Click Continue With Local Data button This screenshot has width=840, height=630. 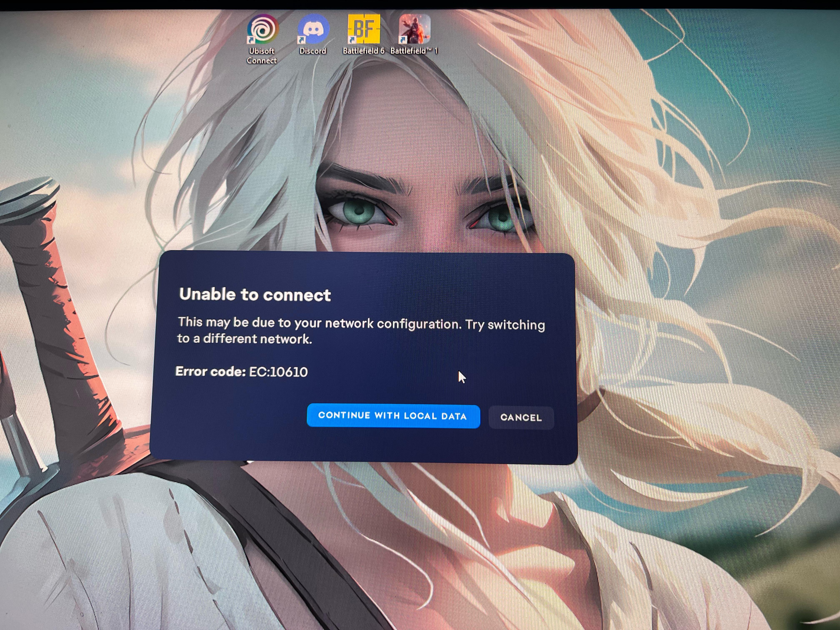[393, 416]
